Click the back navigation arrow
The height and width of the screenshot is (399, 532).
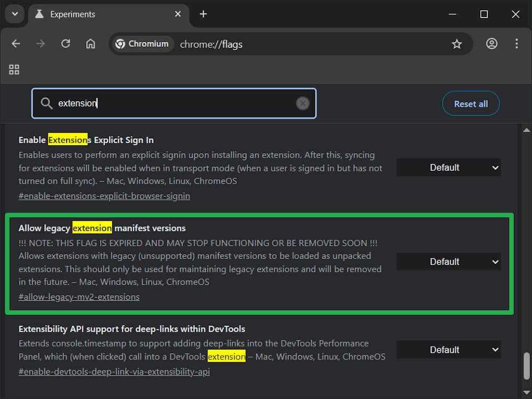[15, 44]
